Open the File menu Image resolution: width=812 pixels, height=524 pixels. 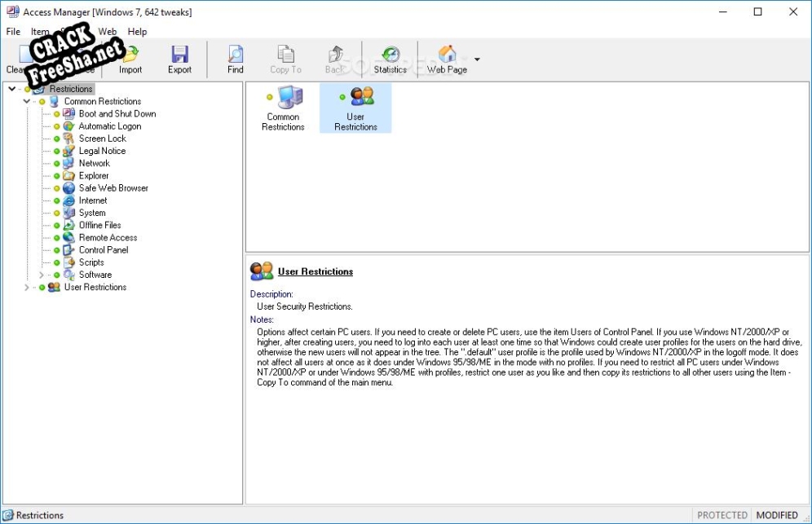click(13, 32)
